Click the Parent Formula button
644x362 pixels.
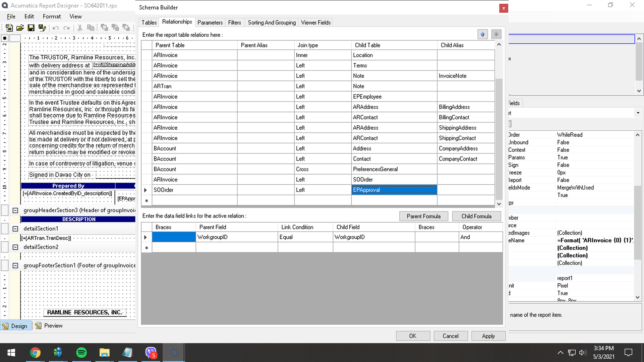[423, 216]
